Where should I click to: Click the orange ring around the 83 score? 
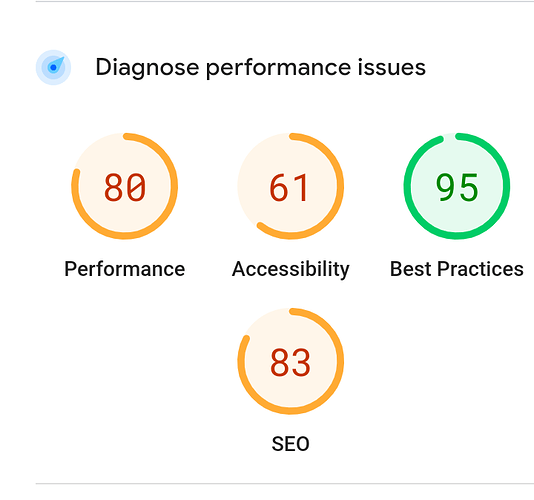[340, 361]
